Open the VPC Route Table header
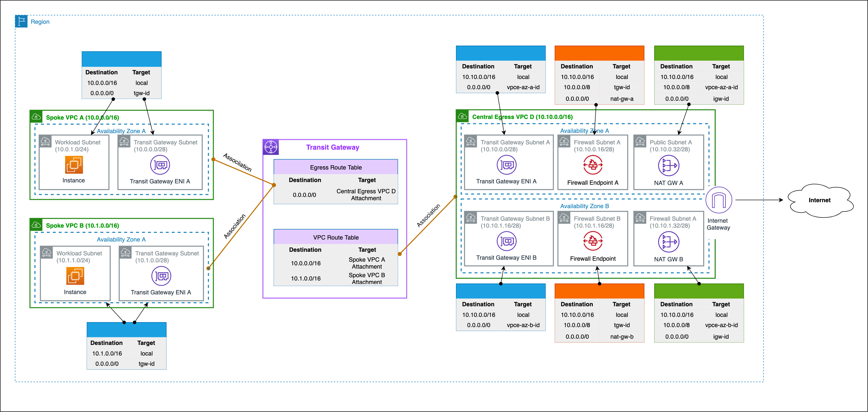This screenshot has width=868, height=412. 336,237
